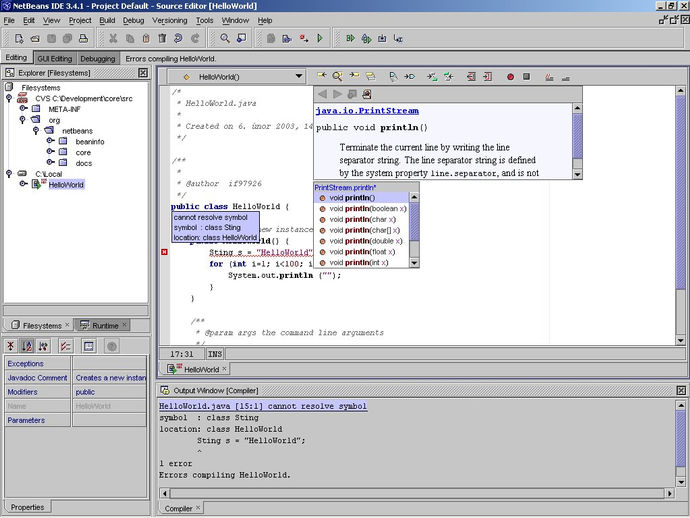Toggle show editable properties only button
Image resolution: width=690 pixels, height=518 pixels.
[66, 346]
